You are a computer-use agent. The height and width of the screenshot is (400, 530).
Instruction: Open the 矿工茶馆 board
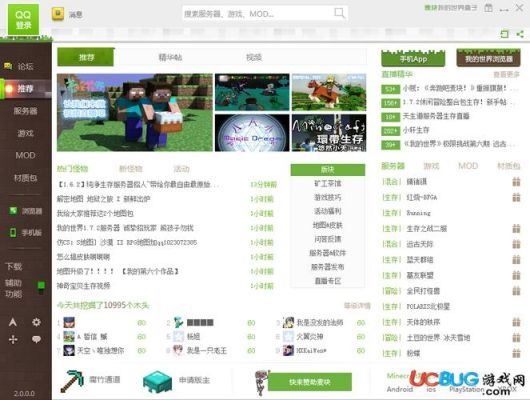(x=328, y=184)
